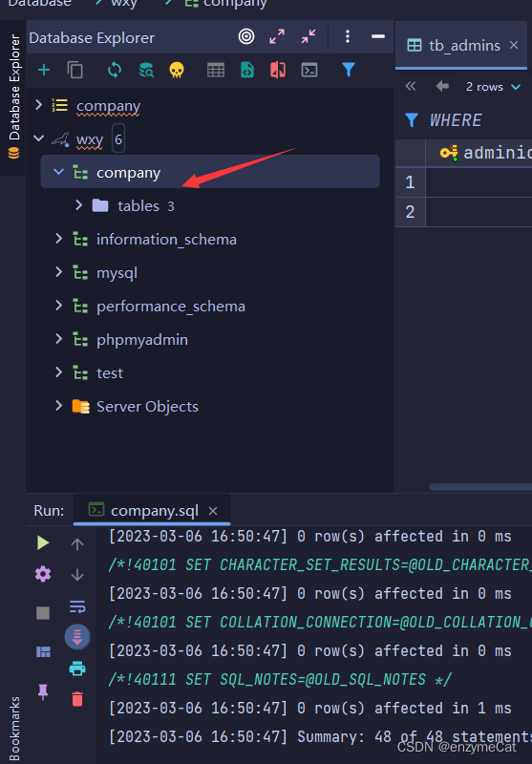Click the Pin tab icon

click(43, 691)
